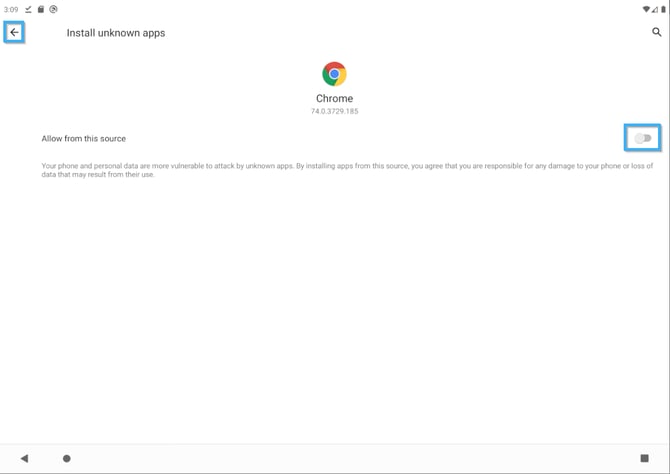Click the "Install unknown apps" title
The image size is (670, 474).
(x=116, y=33)
